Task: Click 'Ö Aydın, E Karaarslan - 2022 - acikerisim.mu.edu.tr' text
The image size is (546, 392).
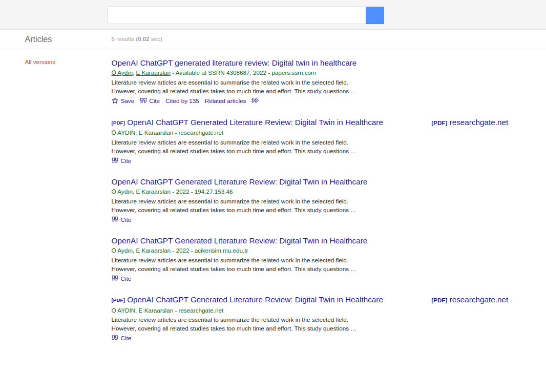Action: (x=180, y=251)
